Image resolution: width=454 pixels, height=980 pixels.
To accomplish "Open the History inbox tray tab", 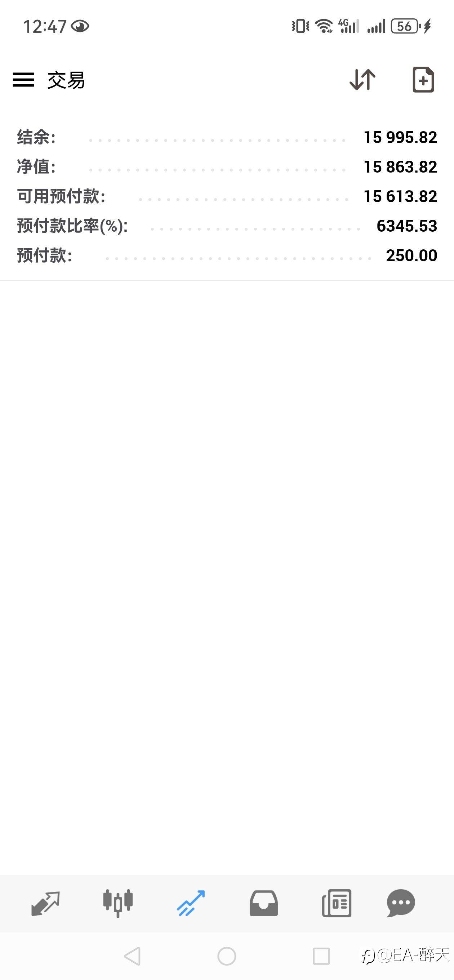I will pos(263,903).
